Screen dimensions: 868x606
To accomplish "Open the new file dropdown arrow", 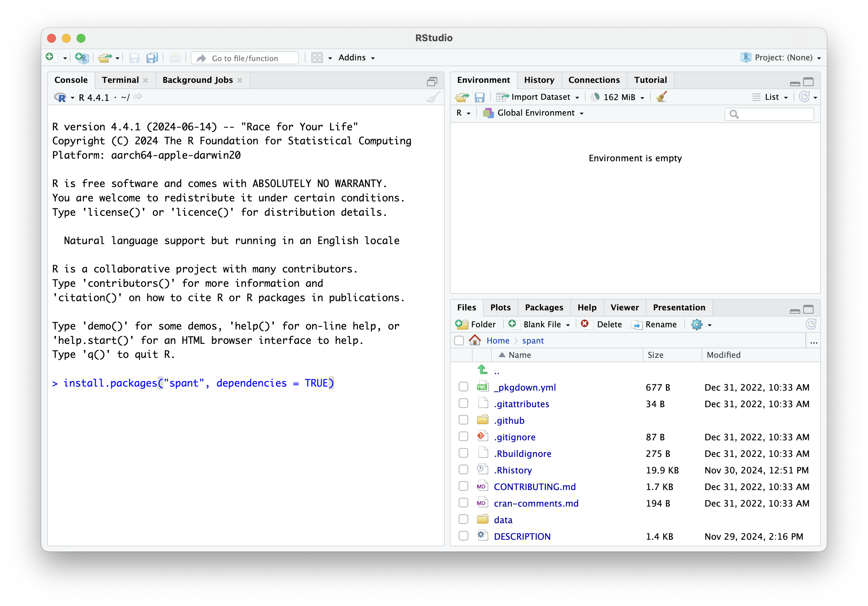I will (65, 58).
